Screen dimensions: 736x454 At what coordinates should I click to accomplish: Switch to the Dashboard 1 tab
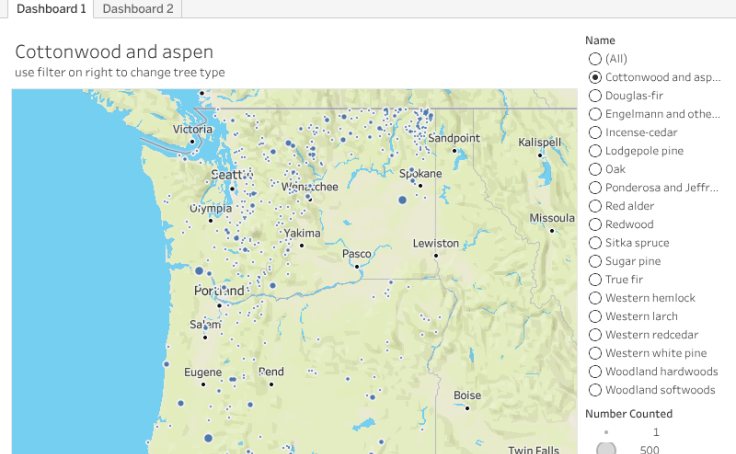click(51, 9)
